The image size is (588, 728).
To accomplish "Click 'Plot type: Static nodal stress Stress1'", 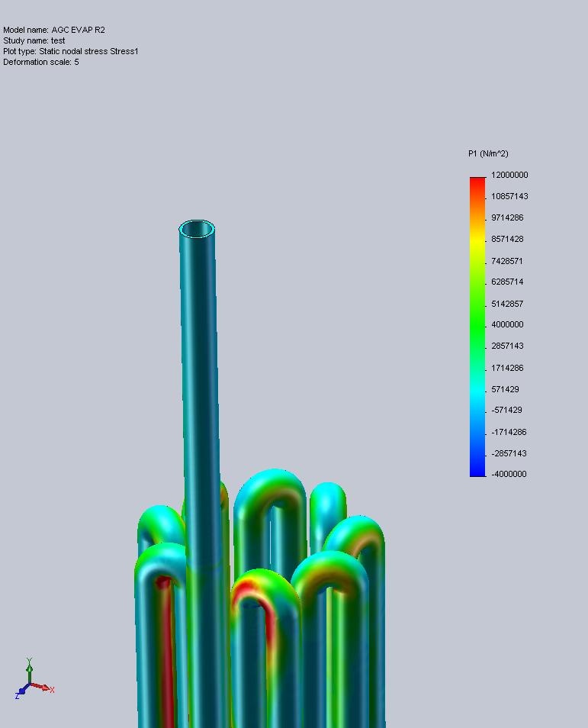I will (x=70, y=51).
